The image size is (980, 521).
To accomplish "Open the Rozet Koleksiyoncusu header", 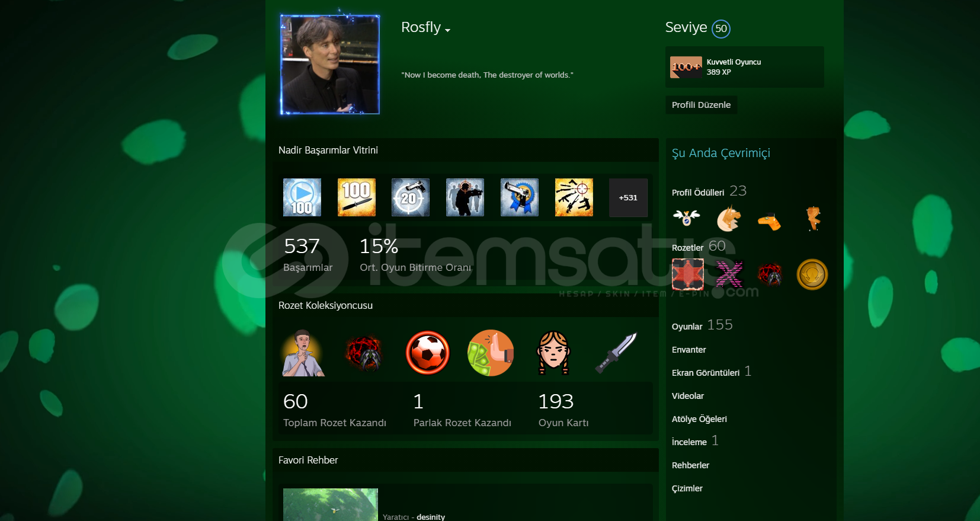I will click(325, 305).
